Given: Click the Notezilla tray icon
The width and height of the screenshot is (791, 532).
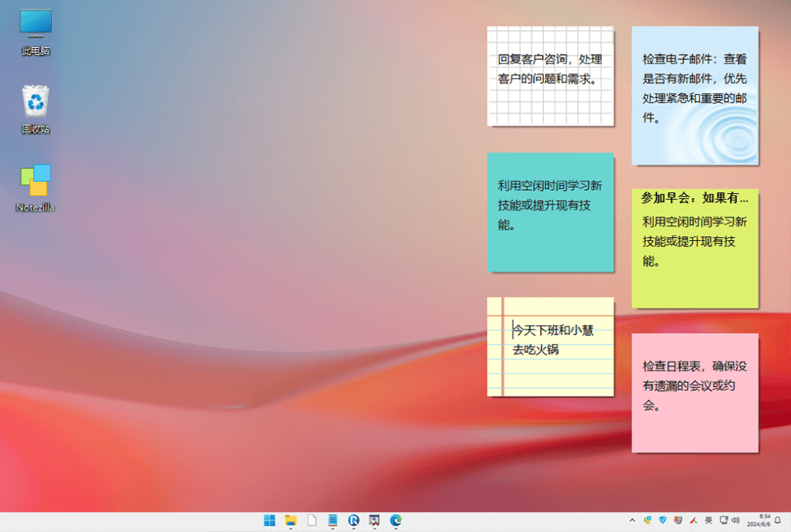Looking at the screenshot, I should (x=647, y=520).
